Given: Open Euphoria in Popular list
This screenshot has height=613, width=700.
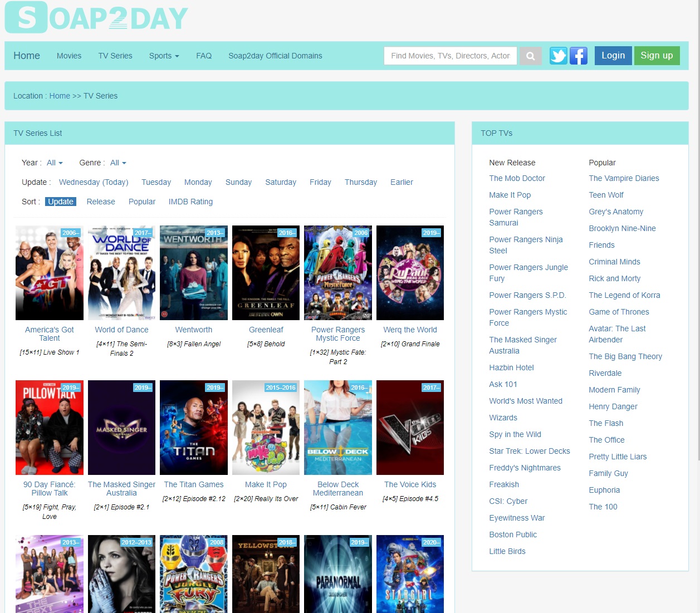Looking at the screenshot, I should coord(604,490).
